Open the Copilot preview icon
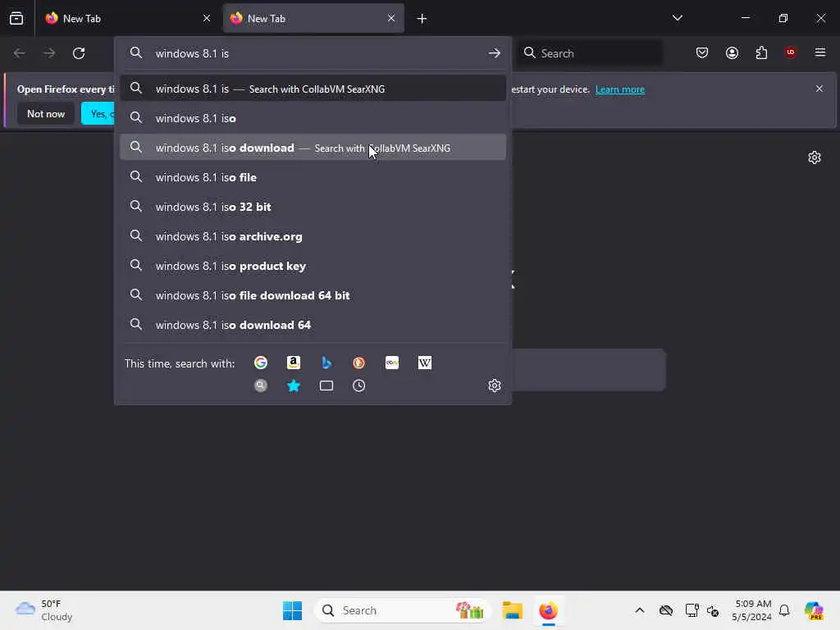Screen dimensions: 840x630 pyautogui.click(x=814, y=610)
